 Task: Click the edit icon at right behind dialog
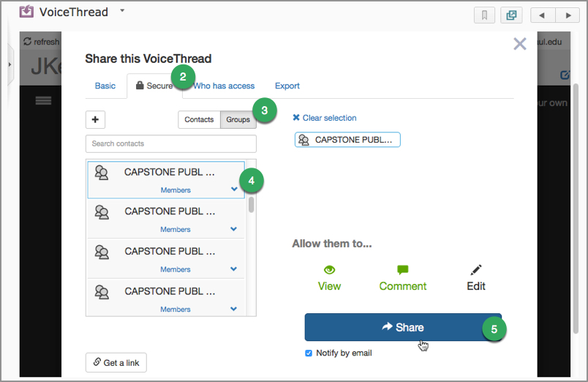565,75
